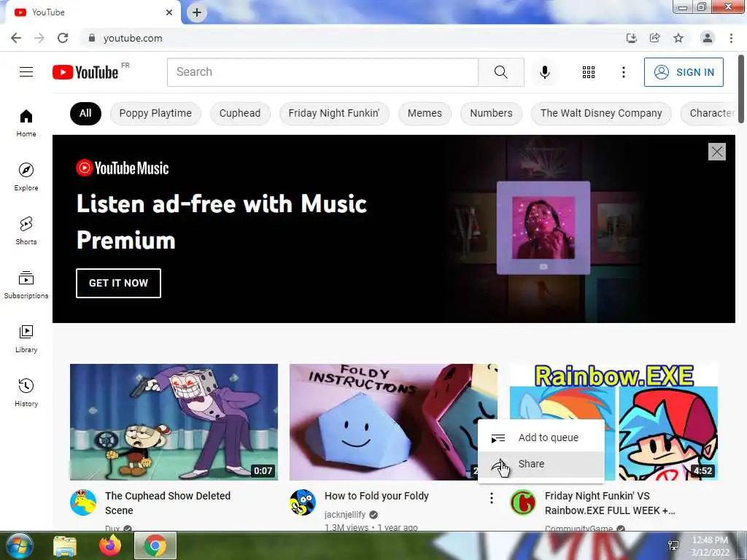The image size is (747, 560).
Task: Open Chrome's three-dot menu
Action: [x=731, y=38]
